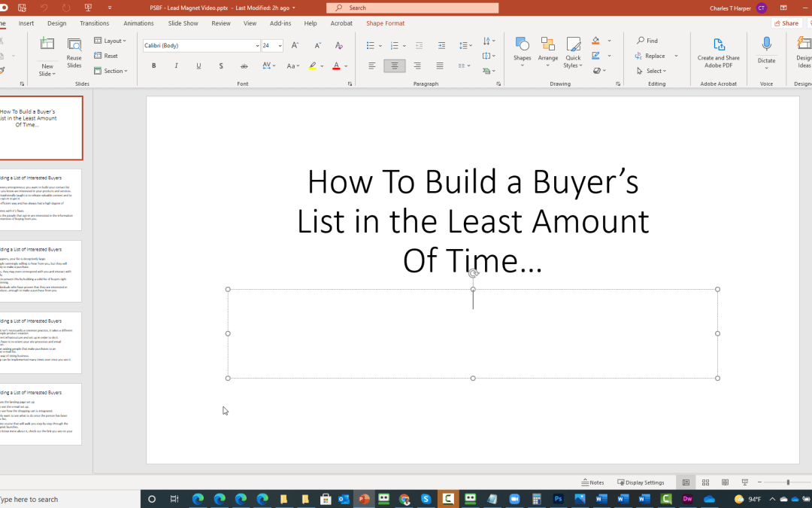The height and width of the screenshot is (508, 812).
Task: Open Text Direction options
Action: point(489,41)
